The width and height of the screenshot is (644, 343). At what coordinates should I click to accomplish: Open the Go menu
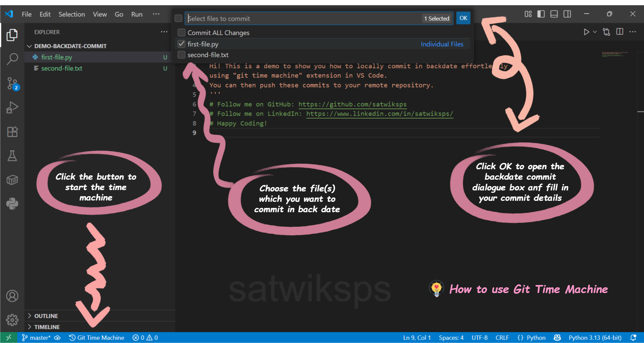(x=119, y=14)
